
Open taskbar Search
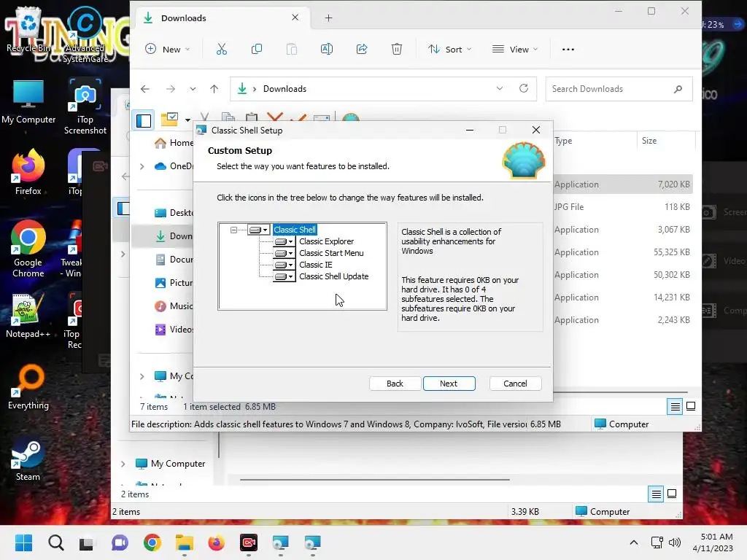(55, 542)
